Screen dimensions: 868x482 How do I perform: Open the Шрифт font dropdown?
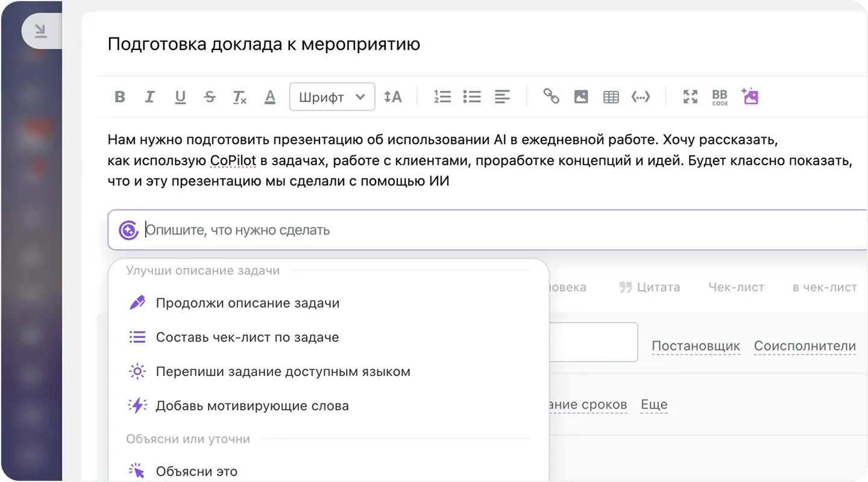coord(332,96)
